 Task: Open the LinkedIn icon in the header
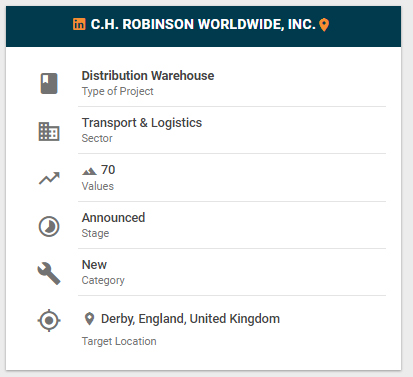79,24
